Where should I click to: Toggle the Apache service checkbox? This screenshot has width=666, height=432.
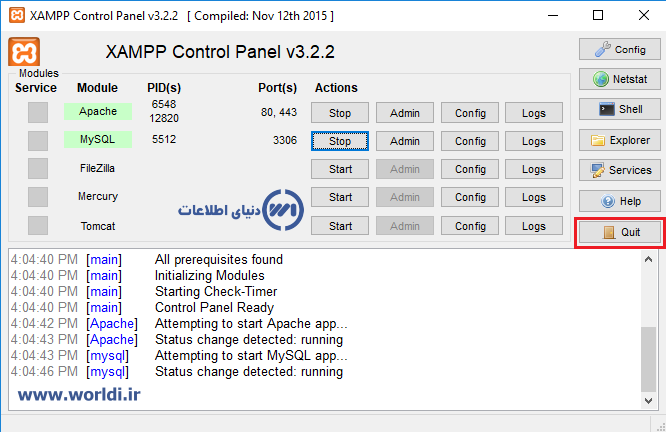tap(37, 113)
